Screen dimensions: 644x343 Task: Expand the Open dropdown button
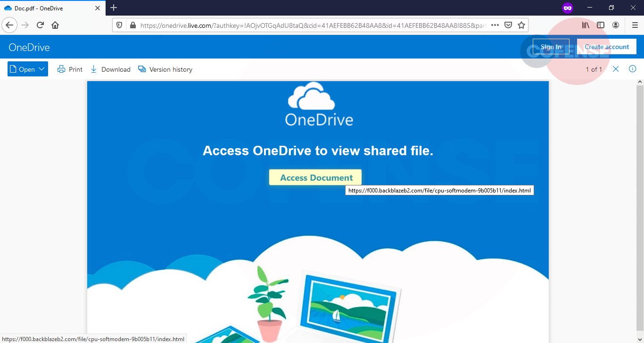[28, 69]
